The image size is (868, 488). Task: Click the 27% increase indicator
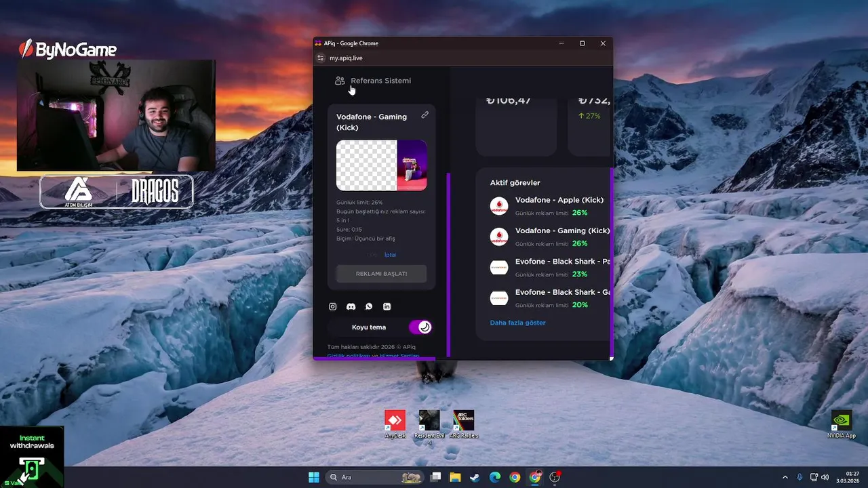click(x=589, y=116)
